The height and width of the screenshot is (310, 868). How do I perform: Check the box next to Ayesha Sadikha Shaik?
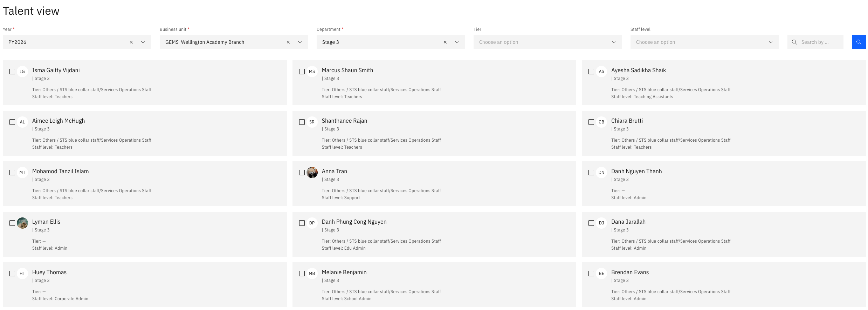591,72
